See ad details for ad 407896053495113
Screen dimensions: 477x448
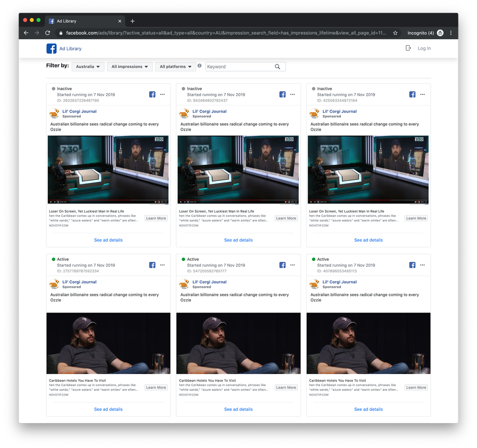click(369, 409)
